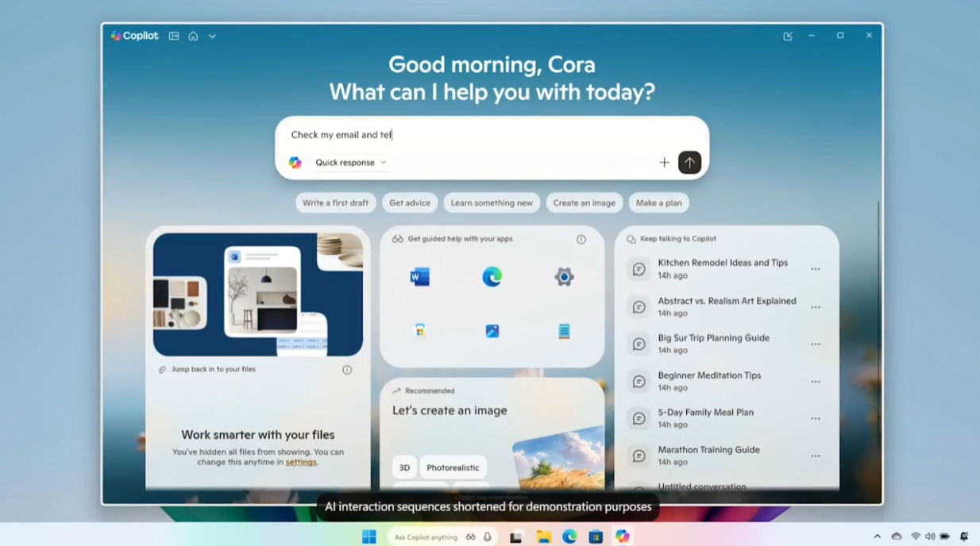Viewport: 980px width, 546px height.
Task: Pick the Photos app icon
Action: [492, 332]
